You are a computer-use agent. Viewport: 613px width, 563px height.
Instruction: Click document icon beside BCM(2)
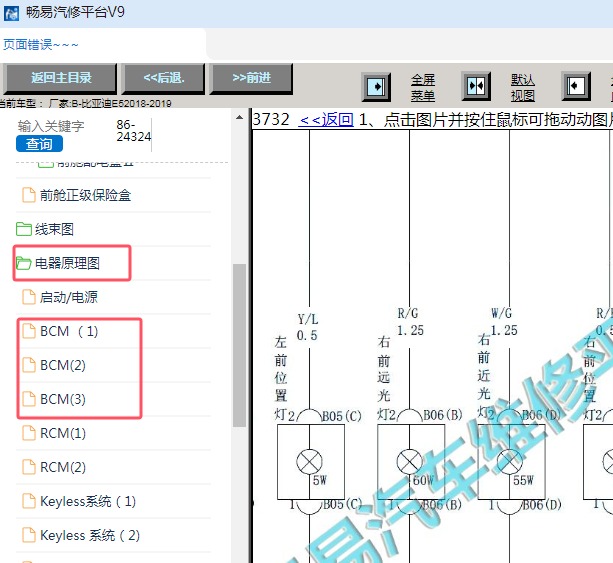(29, 365)
